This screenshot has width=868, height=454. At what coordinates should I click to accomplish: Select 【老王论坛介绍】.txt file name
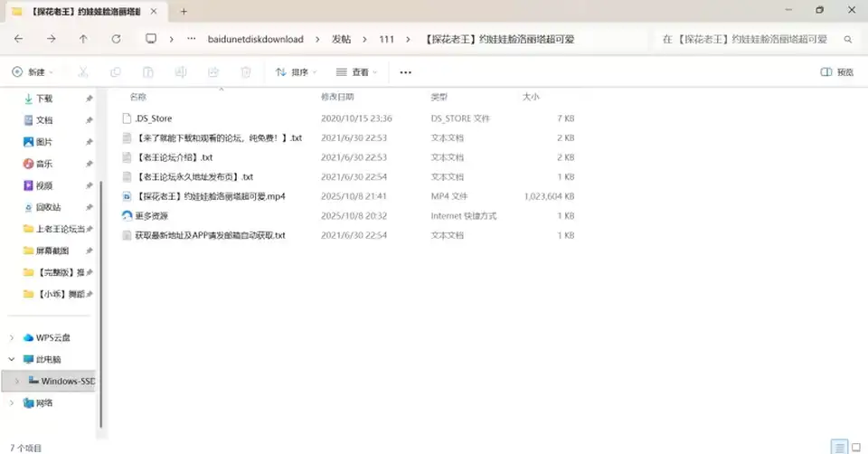175,157
